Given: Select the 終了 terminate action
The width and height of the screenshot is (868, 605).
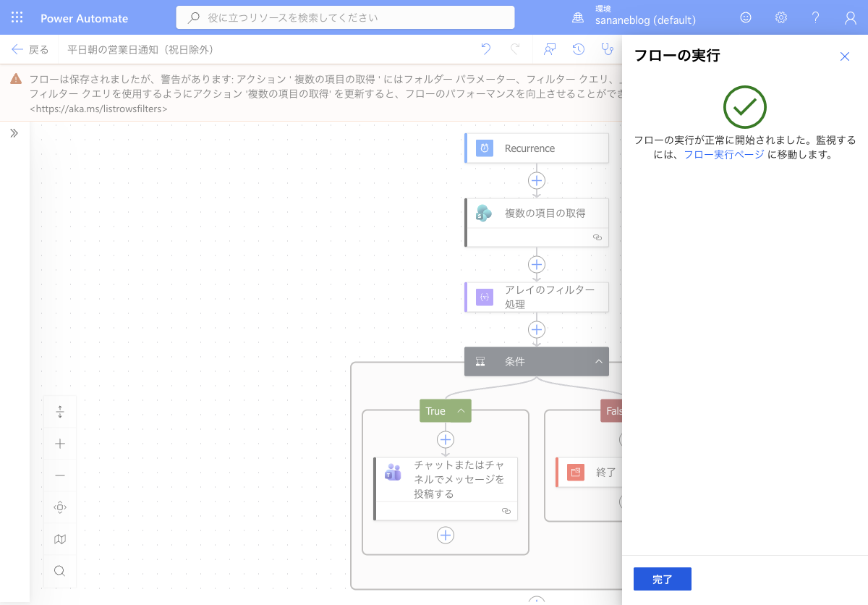Looking at the screenshot, I should (x=589, y=472).
